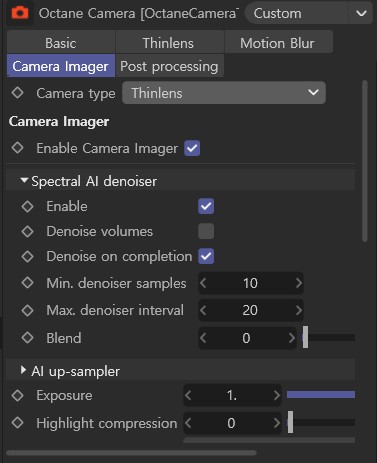Decrease Highlight compression with left arrow

click(x=188, y=423)
